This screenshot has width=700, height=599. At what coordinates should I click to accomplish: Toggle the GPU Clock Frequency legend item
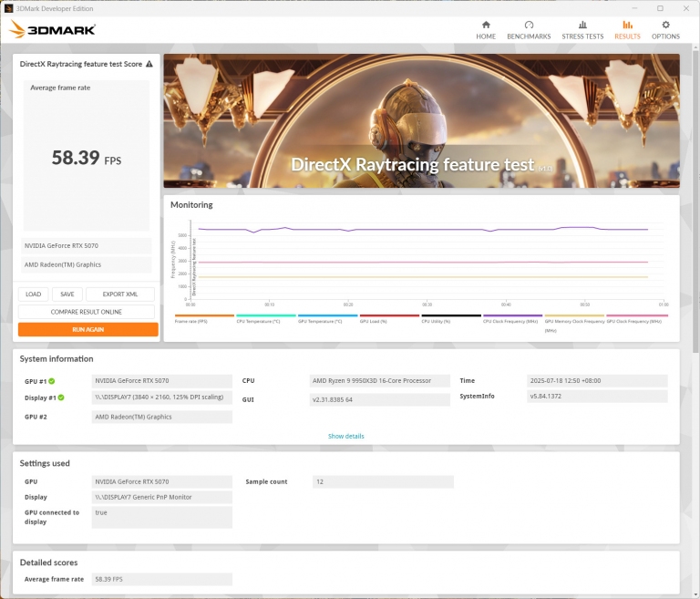636,319
